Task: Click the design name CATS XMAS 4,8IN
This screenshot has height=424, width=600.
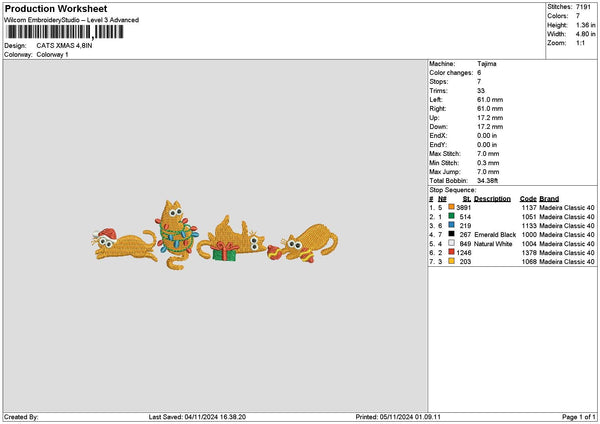Action: (64, 46)
